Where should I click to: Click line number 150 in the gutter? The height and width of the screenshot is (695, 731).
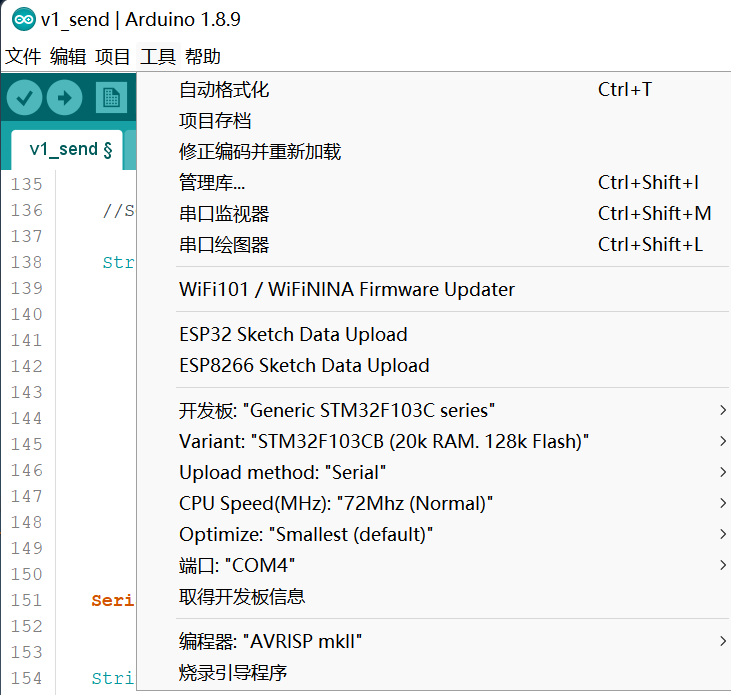(x=27, y=574)
